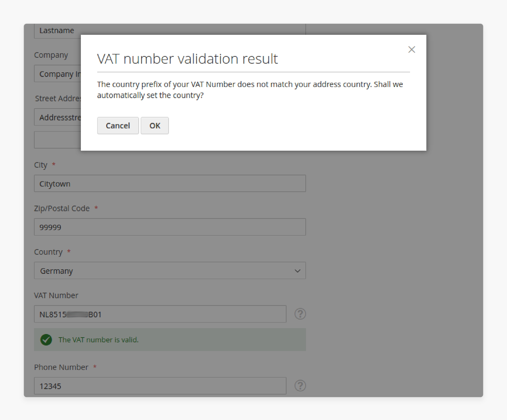The image size is (507, 420).
Task: Click the green valid checkmark icon
Action: pos(46,340)
